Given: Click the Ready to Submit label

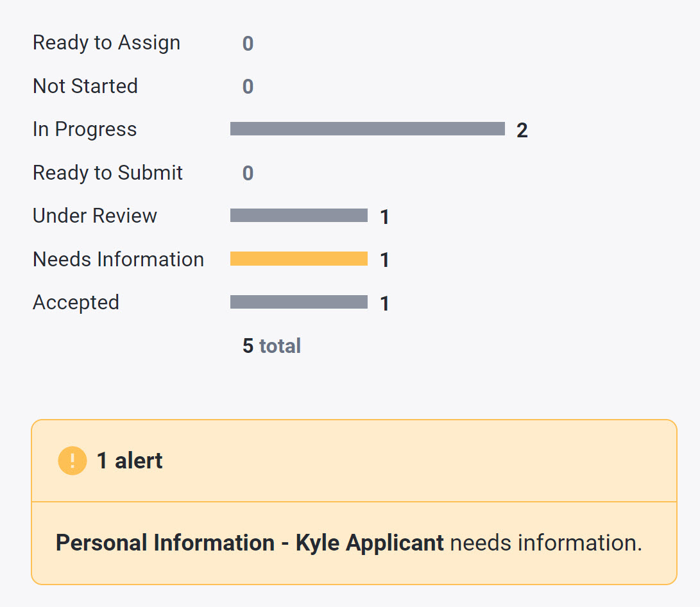Looking at the screenshot, I should 108,173.
